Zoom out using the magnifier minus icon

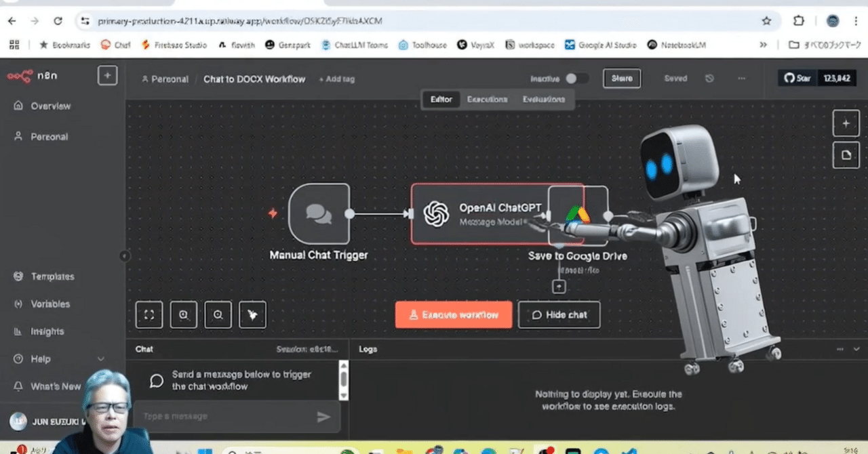point(218,314)
